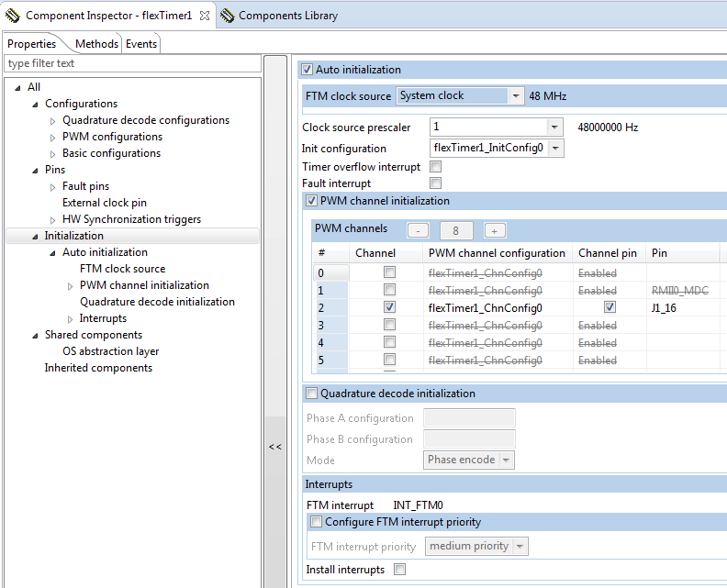Image resolution: width=727 pixels, height=588 pixels.
Task: Expand Fault pins tree node
Action: click(x=53, y=187)
